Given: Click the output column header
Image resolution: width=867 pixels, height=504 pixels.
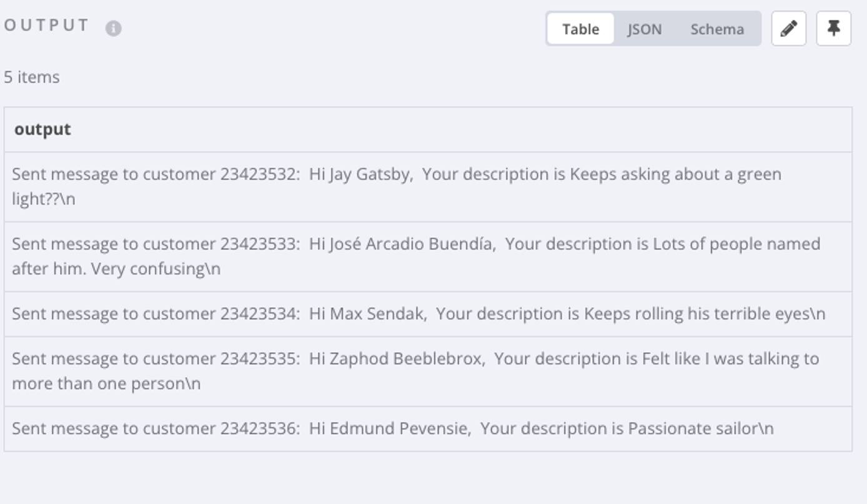Looking at the screenshot, I should pos(42,129).
